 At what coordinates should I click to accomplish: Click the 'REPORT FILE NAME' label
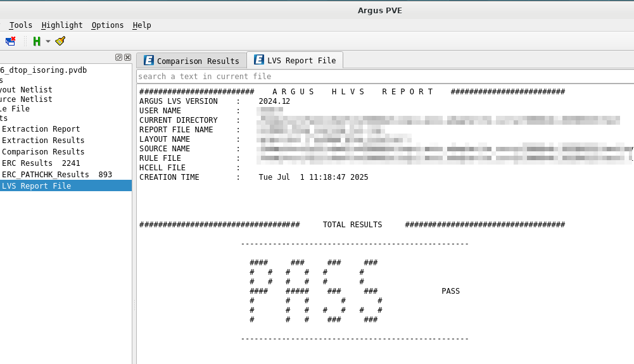point(176,130)
